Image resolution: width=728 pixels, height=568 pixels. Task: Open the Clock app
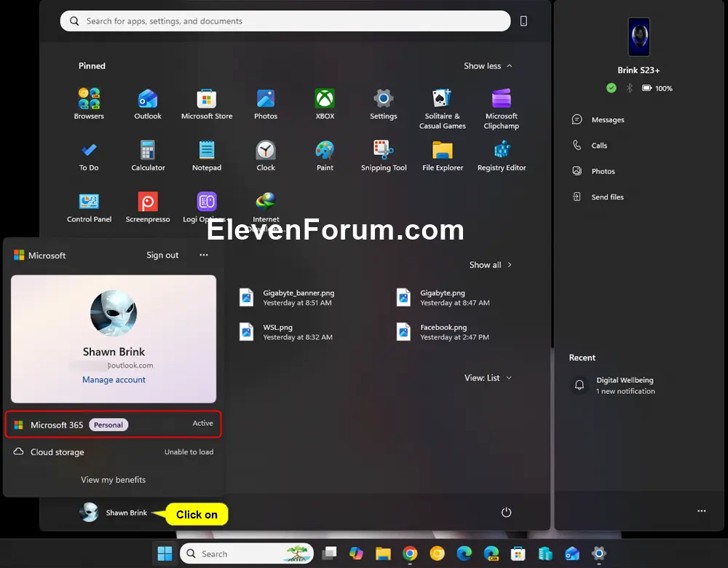coord(266,156)
